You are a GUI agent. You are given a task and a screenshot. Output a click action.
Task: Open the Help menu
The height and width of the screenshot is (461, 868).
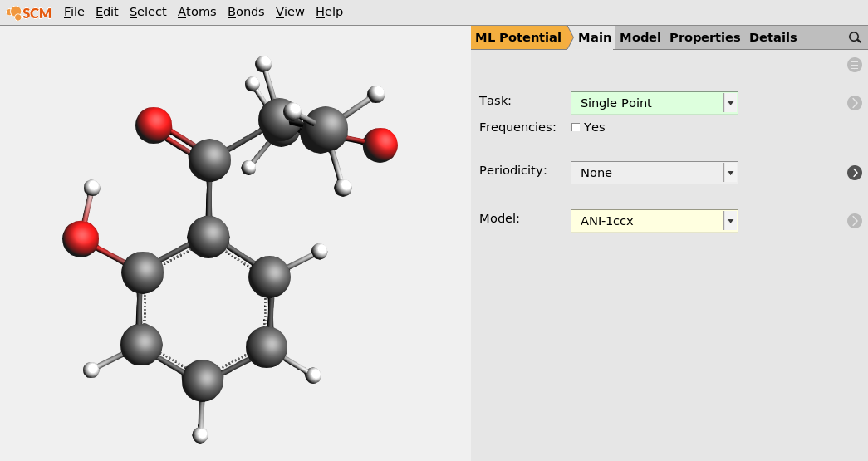pos(329,12)
